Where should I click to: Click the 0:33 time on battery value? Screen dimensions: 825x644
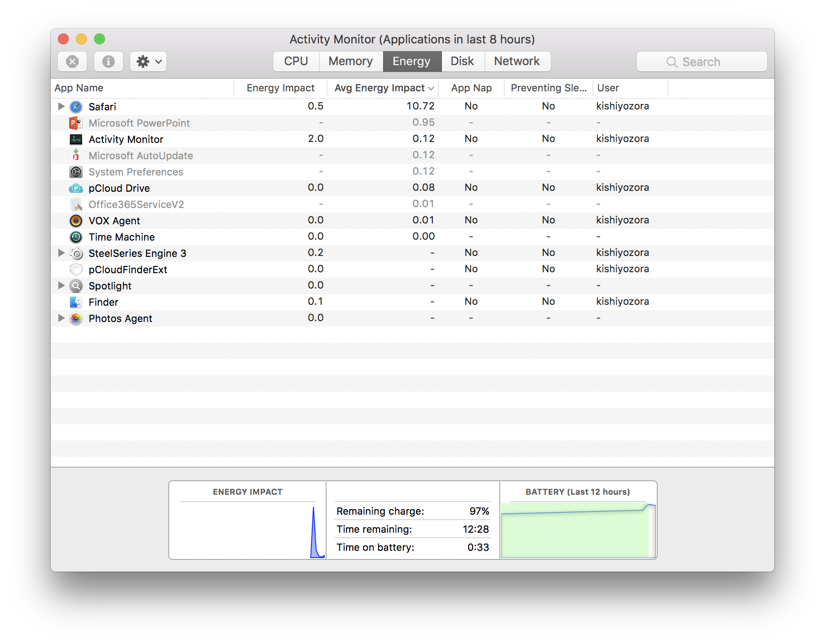479,547
